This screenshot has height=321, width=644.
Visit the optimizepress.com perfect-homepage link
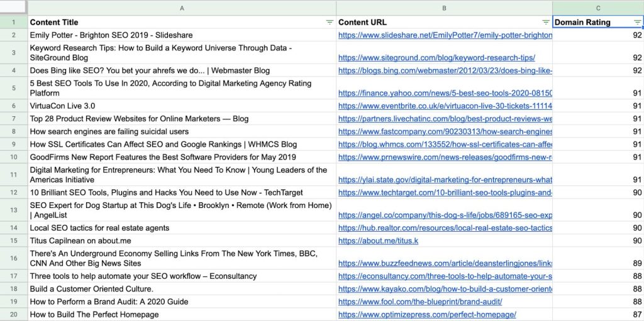pyautogui.click(x=427, y=314)
